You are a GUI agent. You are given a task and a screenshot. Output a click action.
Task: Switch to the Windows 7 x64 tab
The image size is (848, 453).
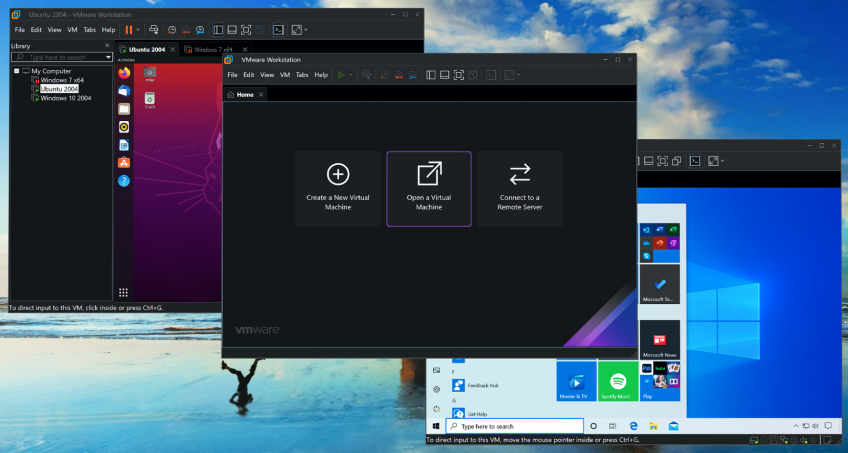tap(214, 49)
